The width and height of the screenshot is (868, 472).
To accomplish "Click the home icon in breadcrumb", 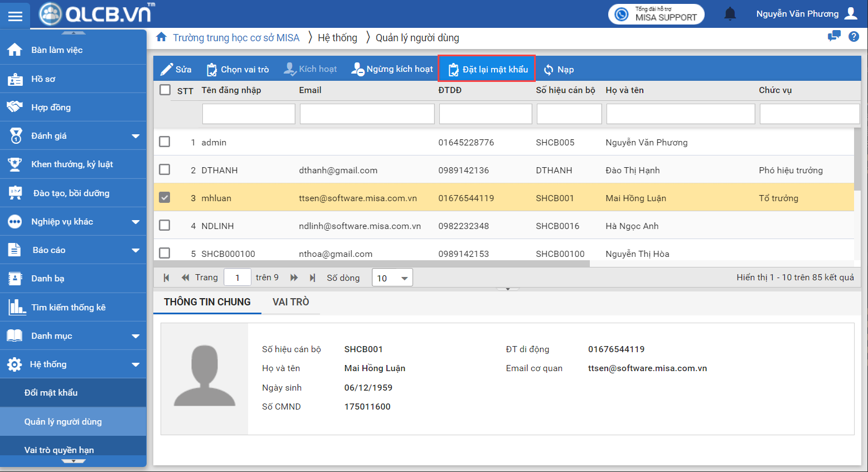I will coord(161,37).
